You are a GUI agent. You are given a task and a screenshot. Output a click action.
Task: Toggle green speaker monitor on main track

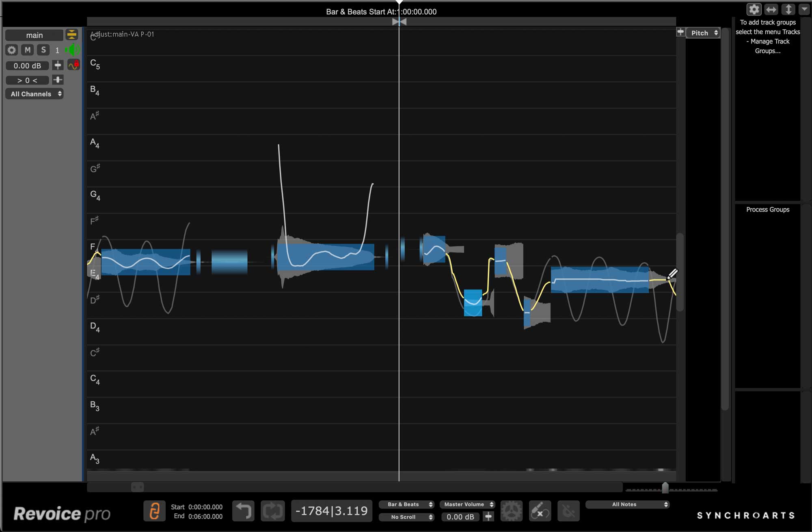pos(73,50)
